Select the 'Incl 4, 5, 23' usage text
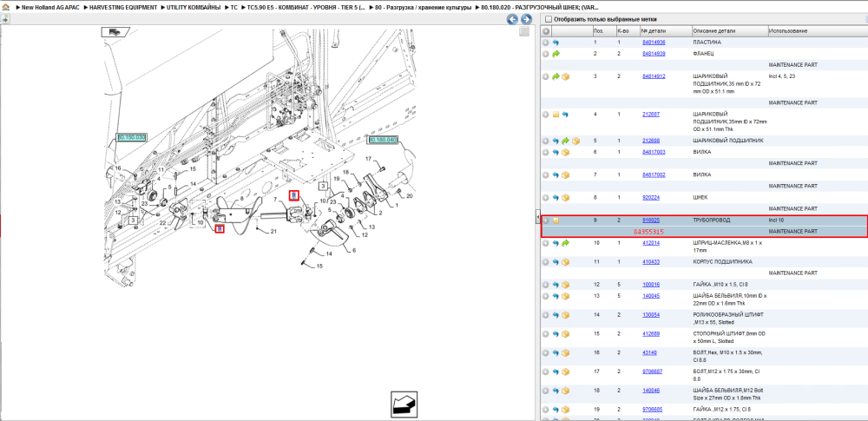The image size is (868, 421). (782, 76)
